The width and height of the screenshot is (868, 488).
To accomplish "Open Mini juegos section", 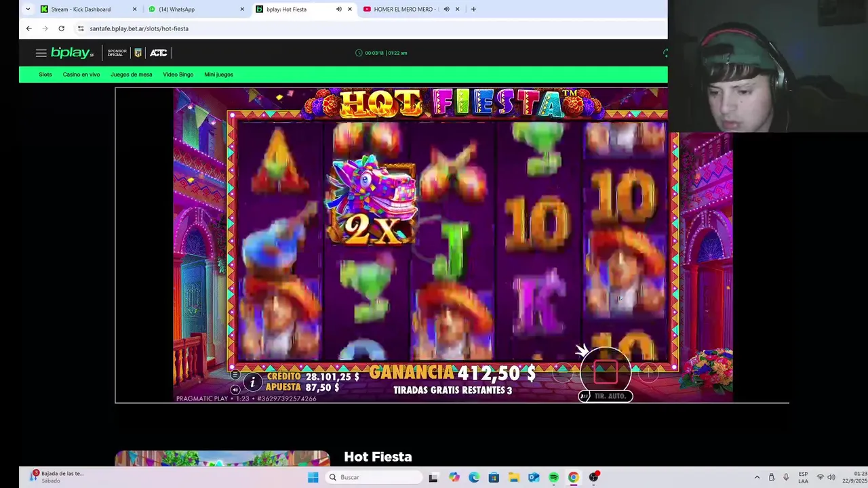I will point(219,75).
